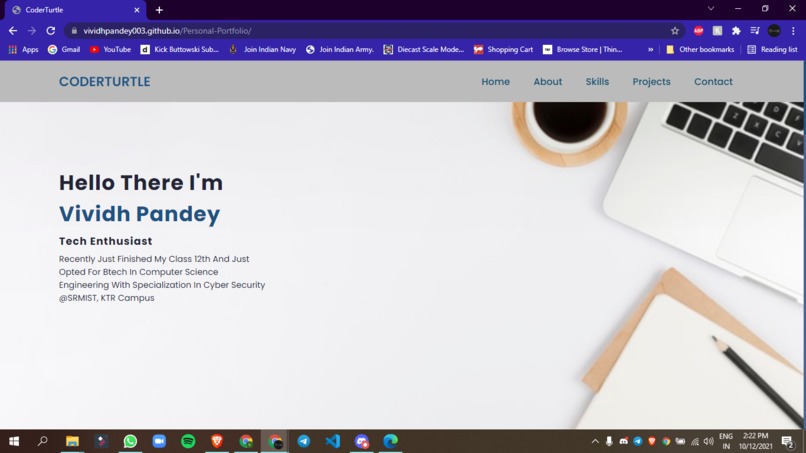Bookmark this page with the star icon
Image resolution: width=806 pixels, height=453 pixels.
pyautogui.click(x=675, y=31)
